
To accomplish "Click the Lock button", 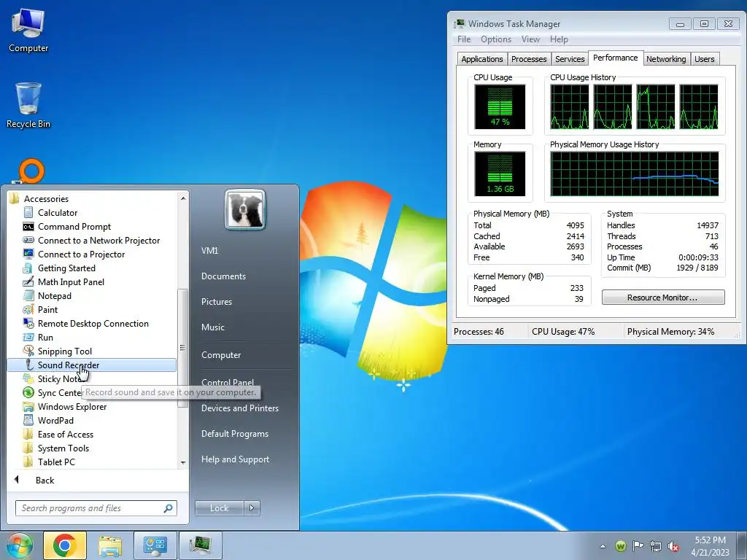I will [x=219, y=508].
